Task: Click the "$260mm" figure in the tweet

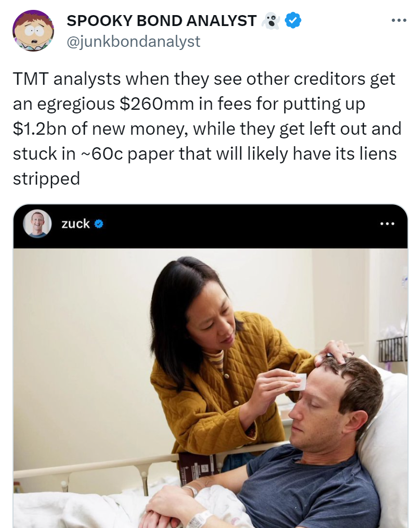Action: (x=156, y=104)
